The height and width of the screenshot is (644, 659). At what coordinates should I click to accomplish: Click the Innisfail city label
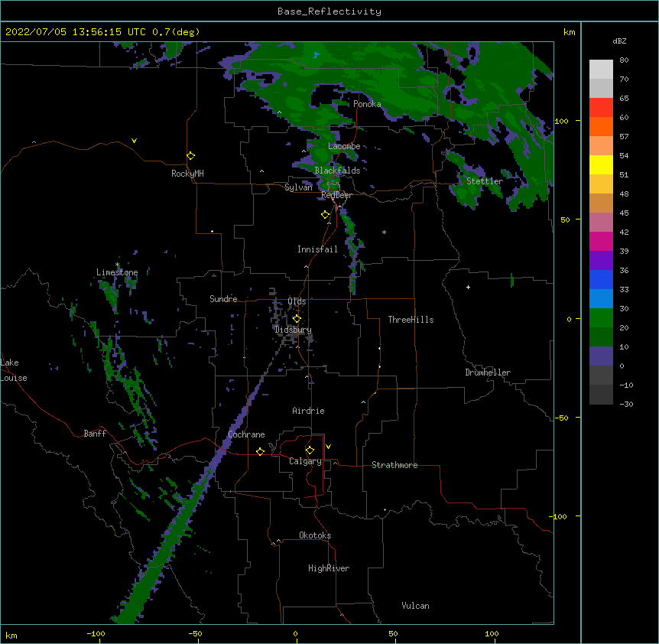[317, 249]
